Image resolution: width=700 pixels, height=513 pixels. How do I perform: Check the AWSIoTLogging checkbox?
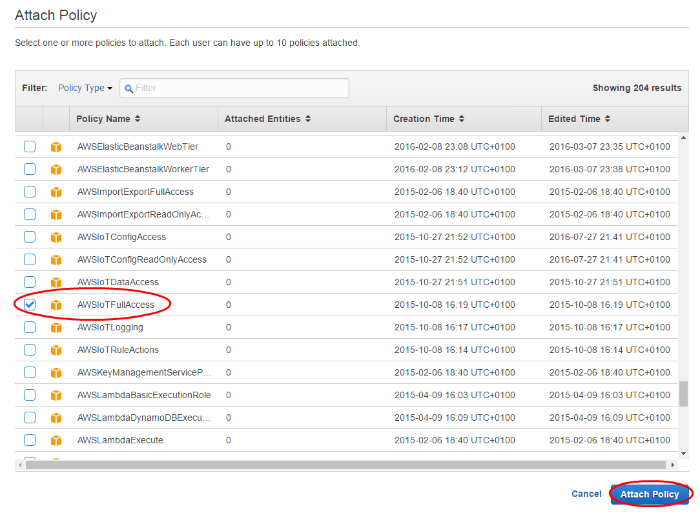tap(30, 327)
